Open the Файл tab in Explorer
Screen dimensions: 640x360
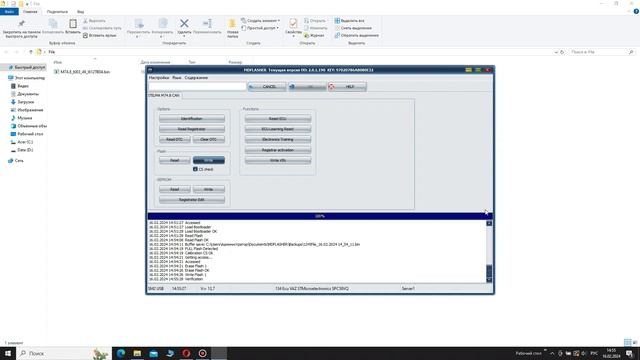(9, 12)
